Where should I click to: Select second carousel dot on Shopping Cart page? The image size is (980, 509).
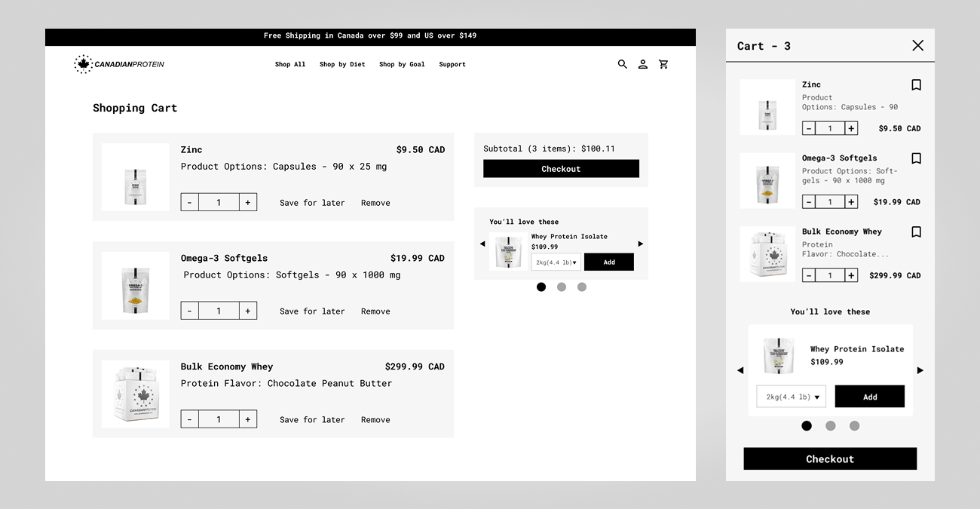[562, 287]
